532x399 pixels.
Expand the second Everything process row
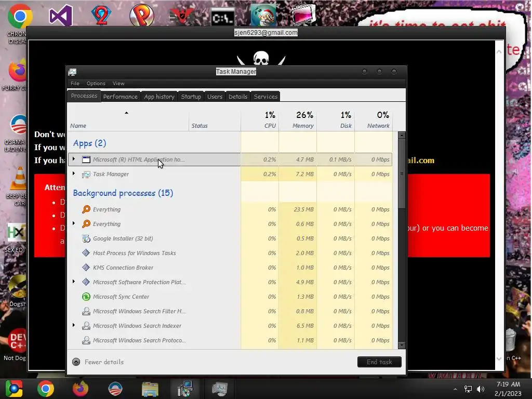click(74, 223)
